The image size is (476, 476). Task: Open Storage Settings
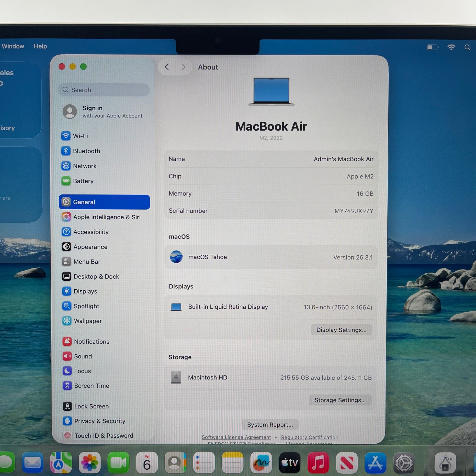tap(340, 400)
